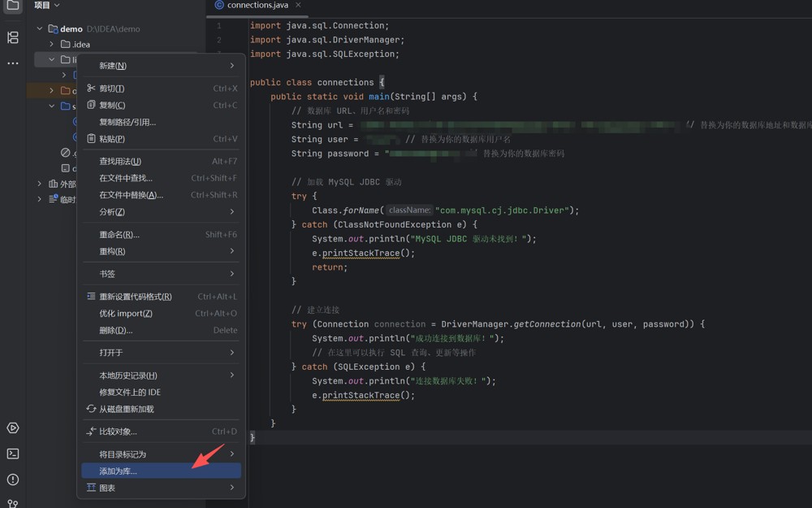The image size is (812, 508).
Task: Open the Problems tool window icon
Action: pyautogui.click(x=13, y=480)
